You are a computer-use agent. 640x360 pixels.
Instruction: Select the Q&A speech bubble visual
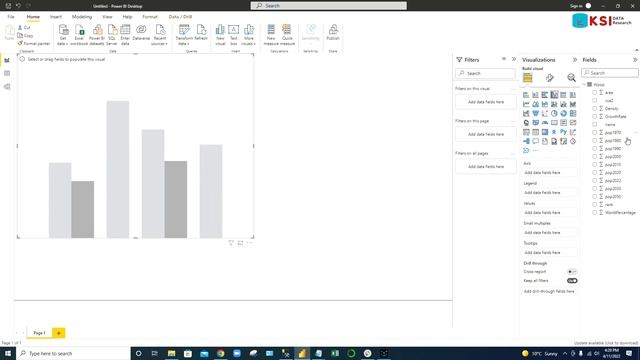click(536, 141)
